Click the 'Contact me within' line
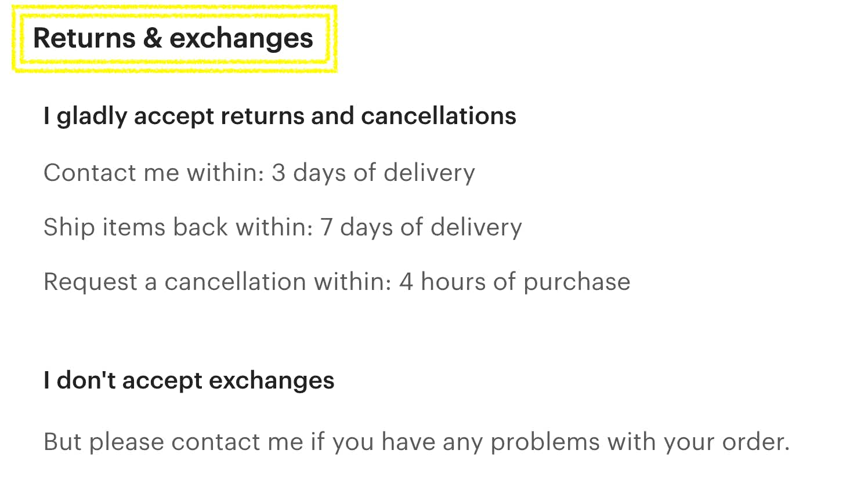This screenshot has height=479, width=868. coord(259,173)
